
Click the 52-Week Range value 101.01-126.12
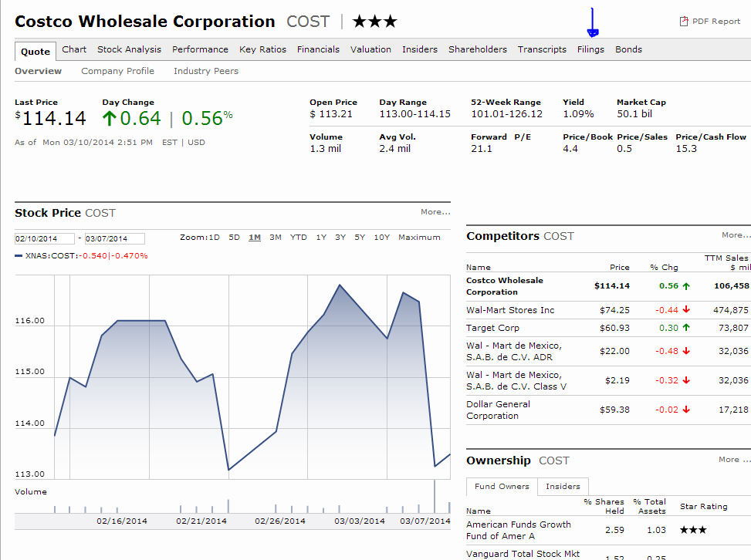tap(507, 114)
